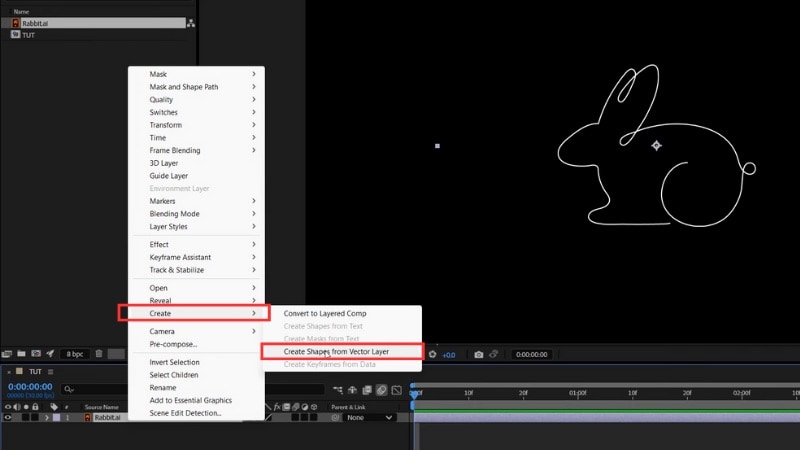Open Time submenu
Viewport: 800px width, 450px height.
coord(196,138)
